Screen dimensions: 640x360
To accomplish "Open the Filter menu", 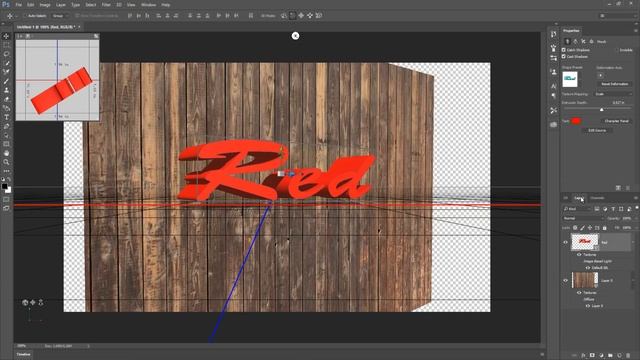I will (x=106, y=5).
